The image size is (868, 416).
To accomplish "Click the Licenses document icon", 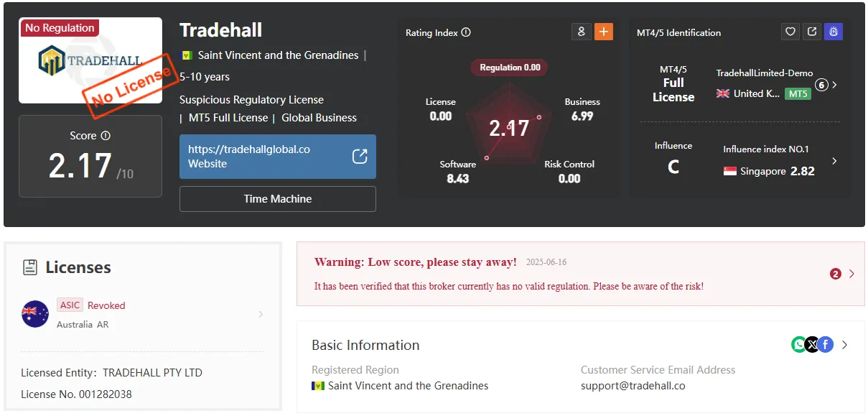I will pos(30,267).
